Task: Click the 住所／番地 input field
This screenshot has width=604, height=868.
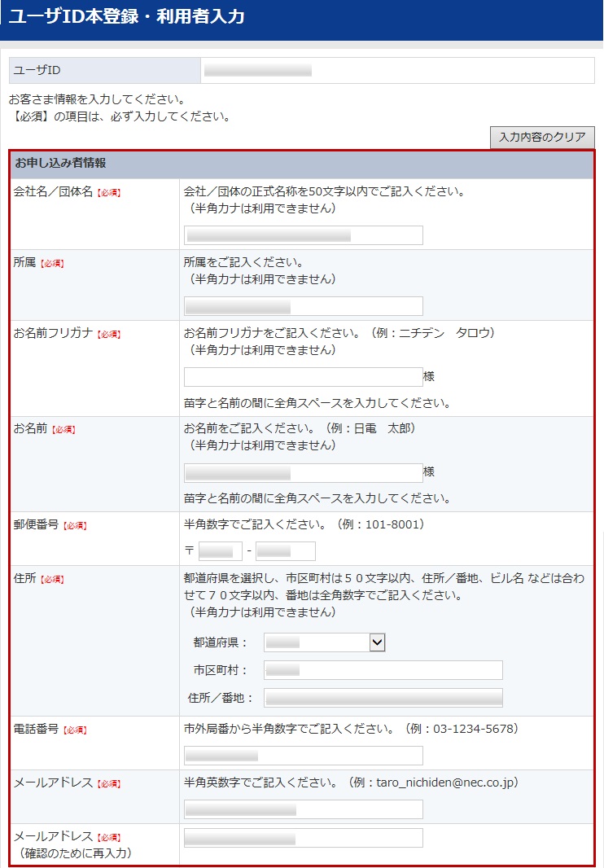Action: point(383,698)
